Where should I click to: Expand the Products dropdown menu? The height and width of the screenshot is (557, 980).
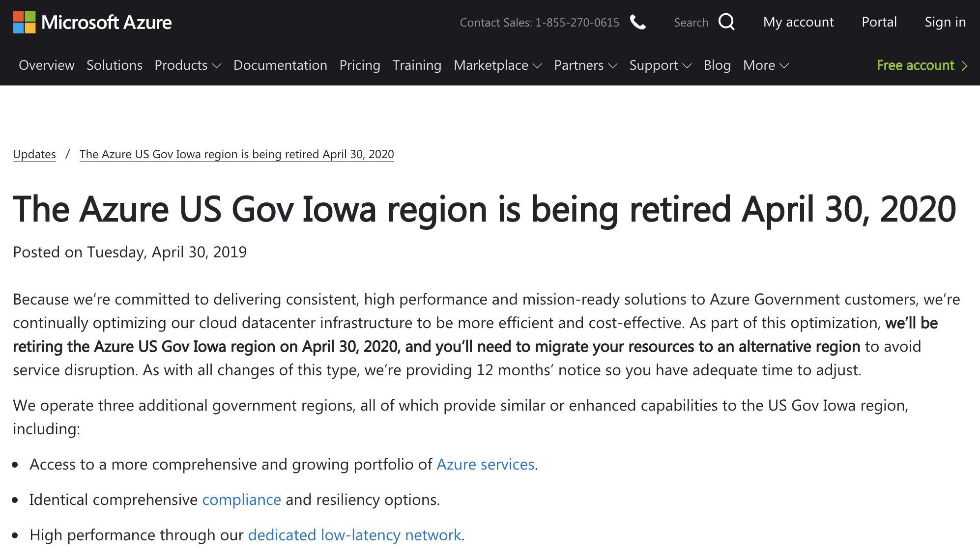(x=188, y=65)
